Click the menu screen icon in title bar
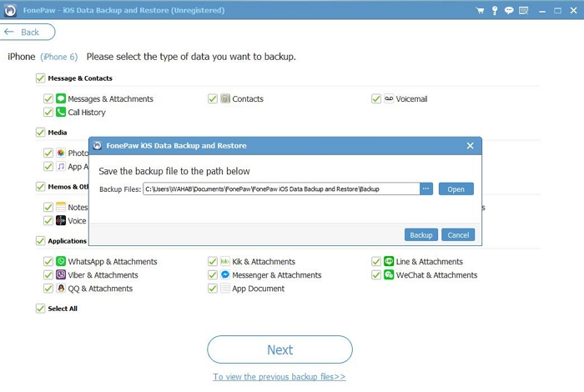The image size is (584, 392). (x=524, y=10)
